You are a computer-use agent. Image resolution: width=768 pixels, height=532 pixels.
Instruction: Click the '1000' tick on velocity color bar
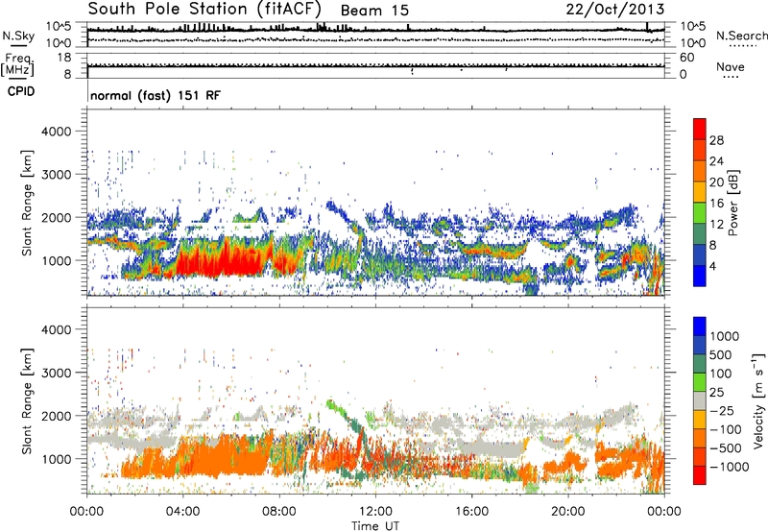click(x=725, y=336)
